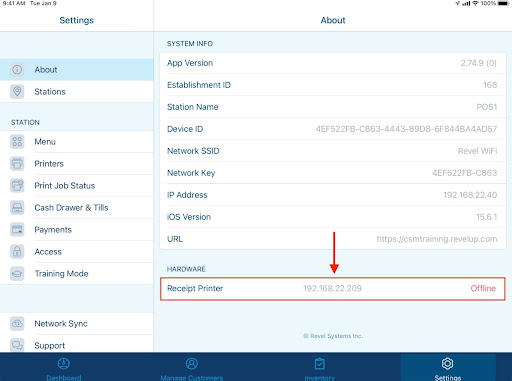
Task: Click the battery indicator in status bar
Action: (504, 3)
